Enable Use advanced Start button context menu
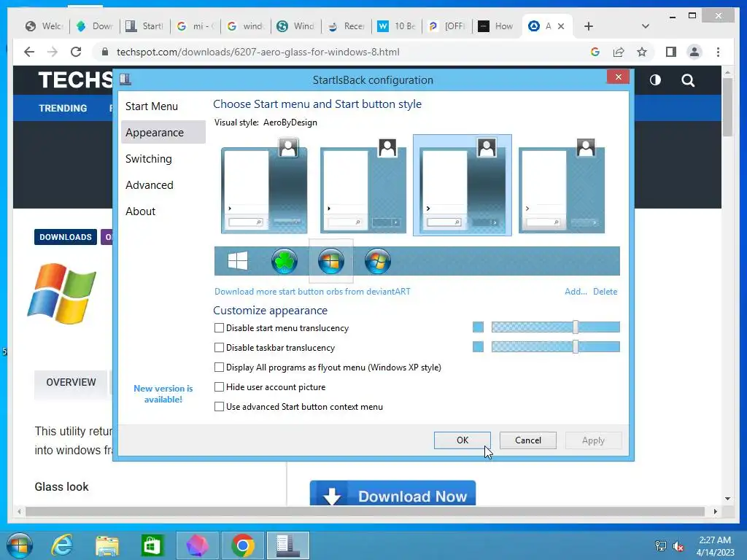The image size is (747, 560). 219,407
